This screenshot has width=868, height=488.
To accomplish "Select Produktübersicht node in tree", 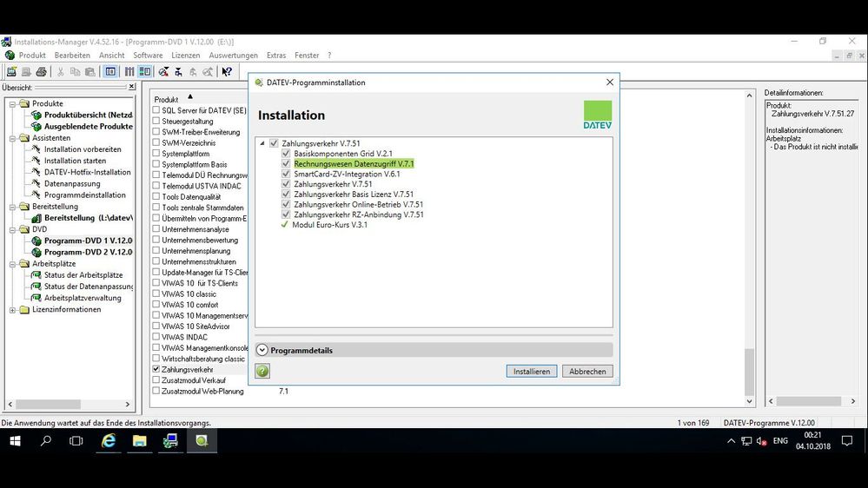I will (88, 115).
